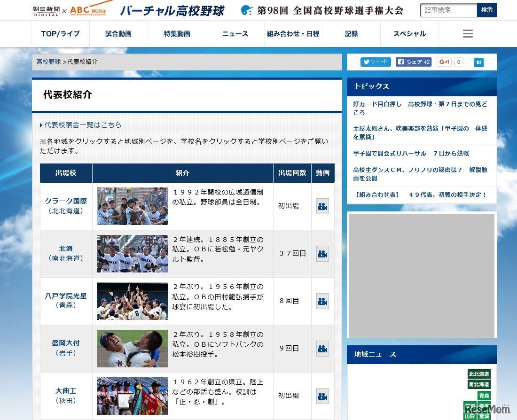The image size is (517, 420).
Task: Open the 北海 video clip
Action: pyautogui.click(x=323, y=254)
